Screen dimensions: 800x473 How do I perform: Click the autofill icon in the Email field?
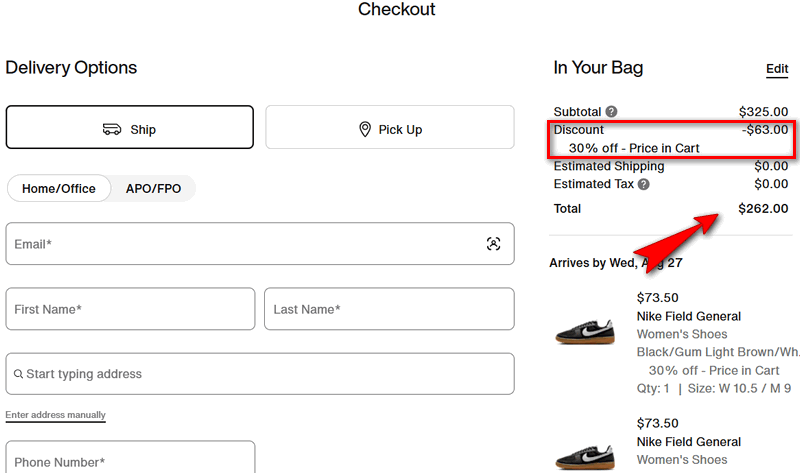493,244
